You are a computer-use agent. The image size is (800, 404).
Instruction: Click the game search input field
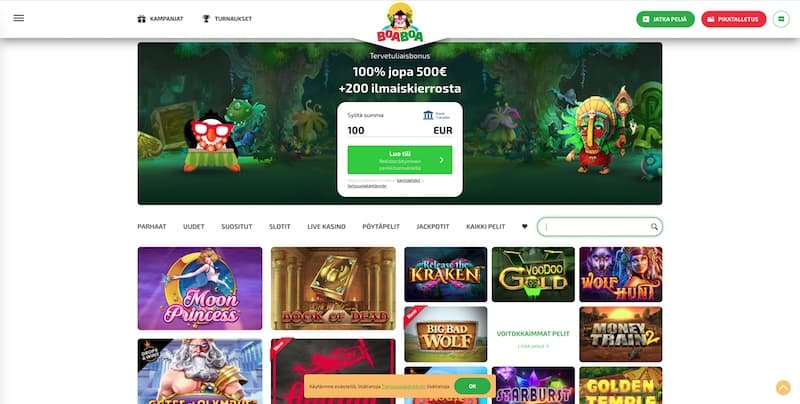594,227
